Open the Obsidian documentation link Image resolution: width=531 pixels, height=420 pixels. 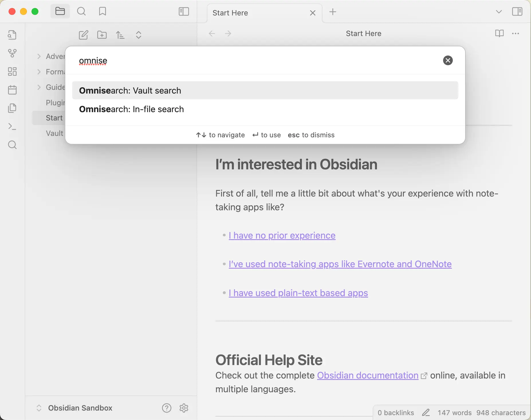(367, 375)
